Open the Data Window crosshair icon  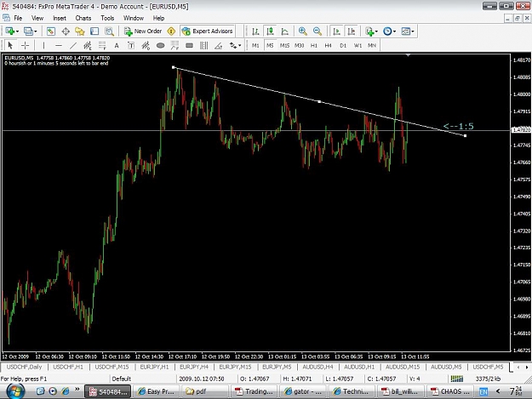66,31
